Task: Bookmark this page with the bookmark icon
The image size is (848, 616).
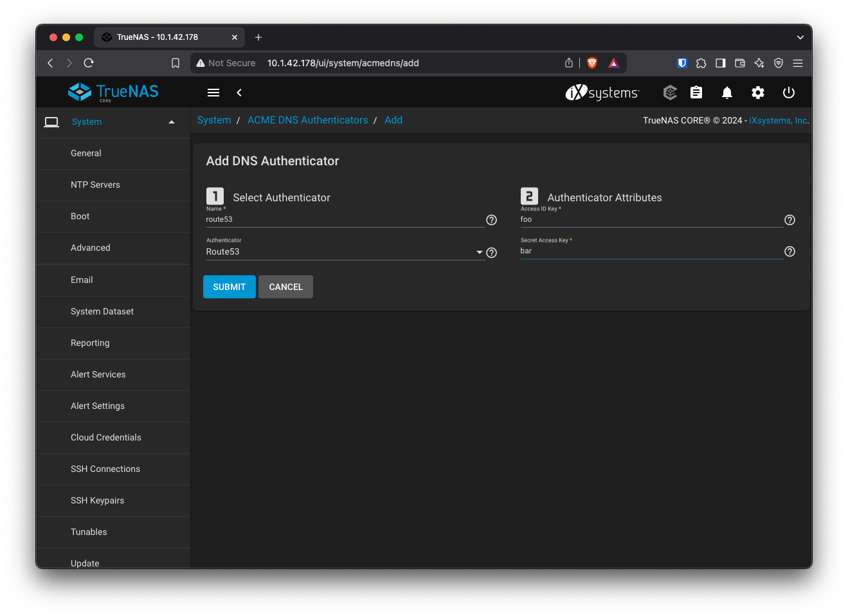Action: click(x=176, y=63)
